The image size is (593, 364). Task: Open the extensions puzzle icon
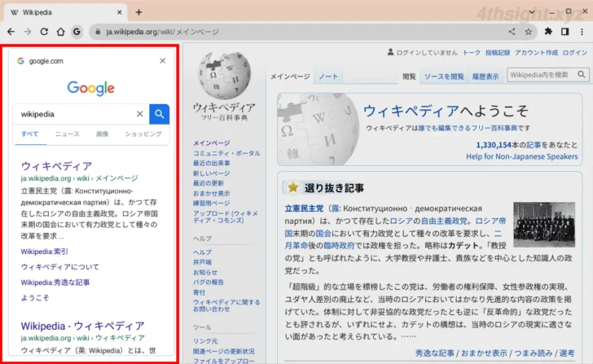coord(548,32)
